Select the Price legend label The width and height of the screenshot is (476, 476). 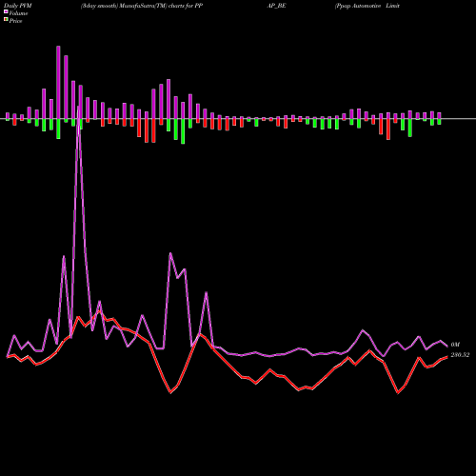15,21
